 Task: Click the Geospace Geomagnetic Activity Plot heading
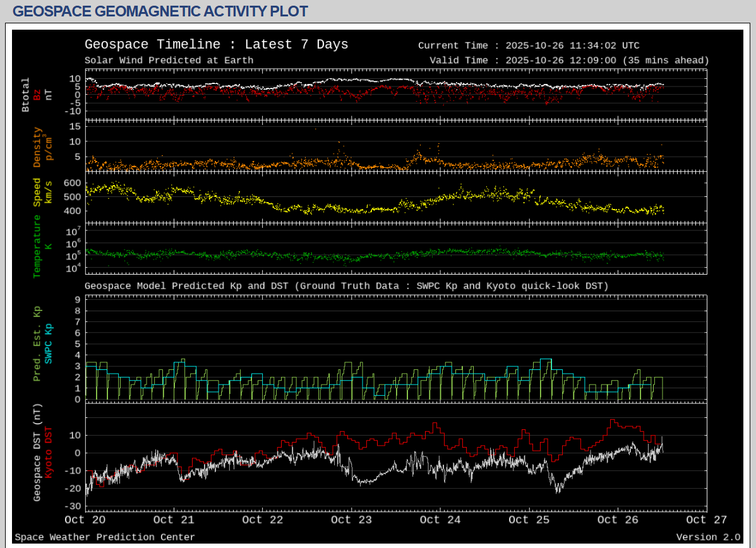point(160,11)
